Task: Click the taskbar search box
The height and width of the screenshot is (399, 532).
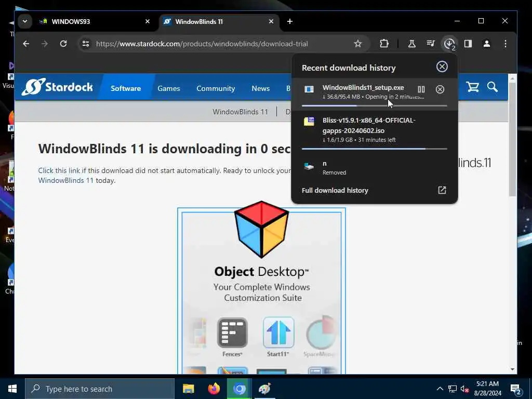Action: coord(100,389)
